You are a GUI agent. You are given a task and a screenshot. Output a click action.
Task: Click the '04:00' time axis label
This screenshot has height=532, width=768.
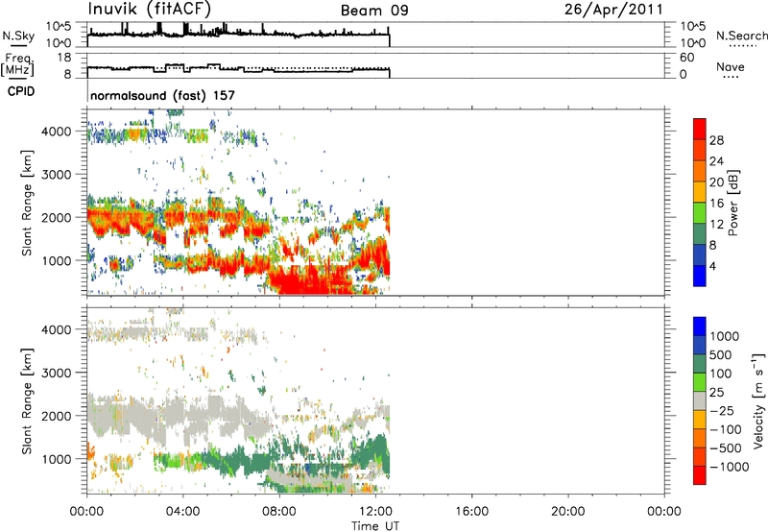[182, 512]
